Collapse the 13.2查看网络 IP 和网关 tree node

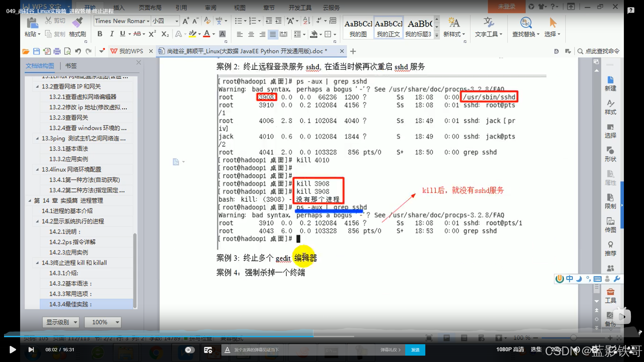[x=37, y=86]
